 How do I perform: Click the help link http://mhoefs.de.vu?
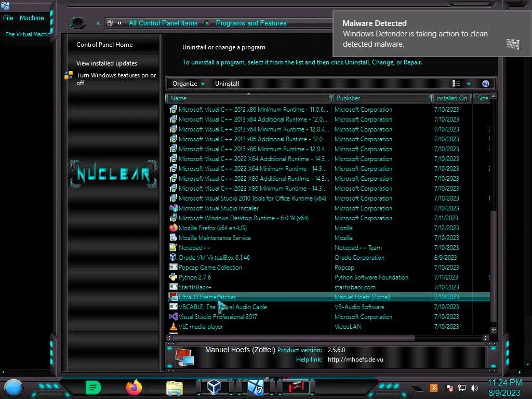(355, 360)
